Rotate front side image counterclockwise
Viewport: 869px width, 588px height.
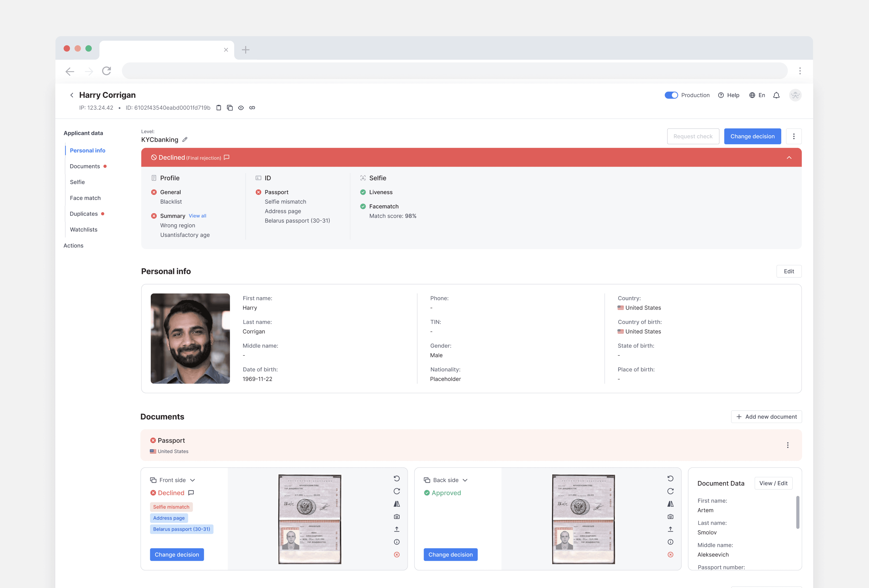point(397,479)
